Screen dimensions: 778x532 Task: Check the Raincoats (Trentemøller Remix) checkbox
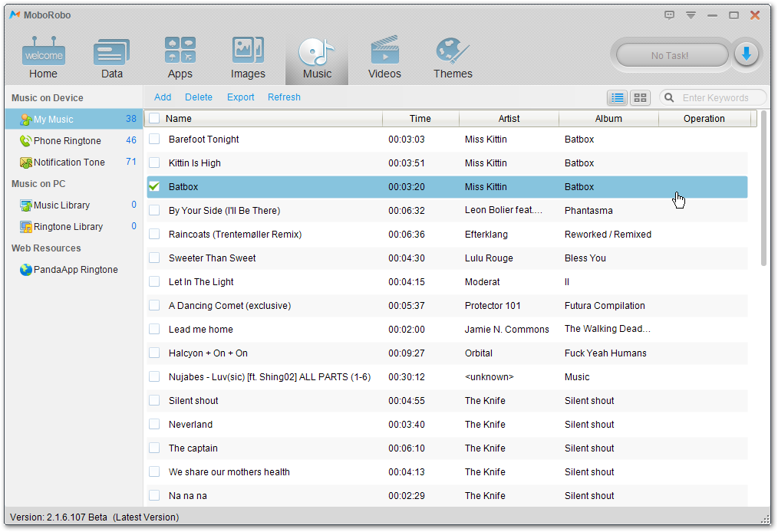pos(154,234)
